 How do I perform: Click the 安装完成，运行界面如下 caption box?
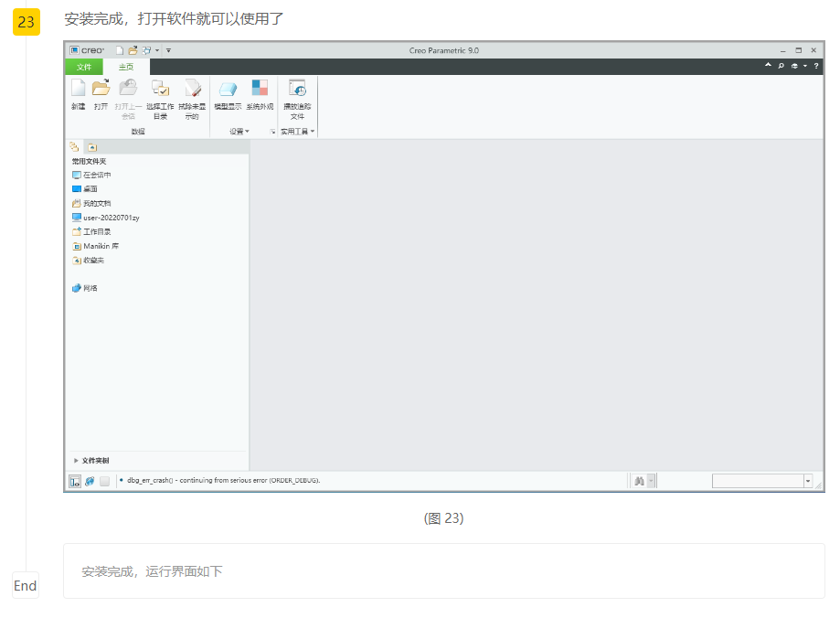click(x=444, y=570)
